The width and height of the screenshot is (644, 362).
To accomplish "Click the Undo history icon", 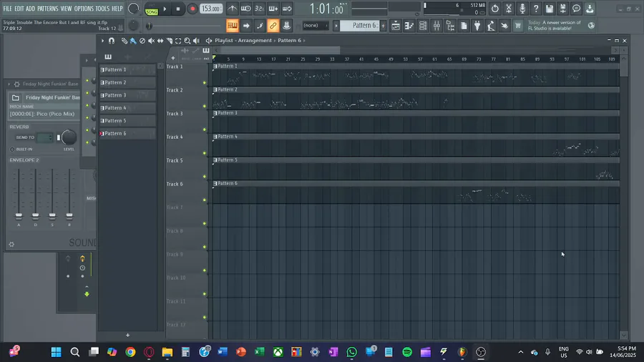I will coord(495,8).
